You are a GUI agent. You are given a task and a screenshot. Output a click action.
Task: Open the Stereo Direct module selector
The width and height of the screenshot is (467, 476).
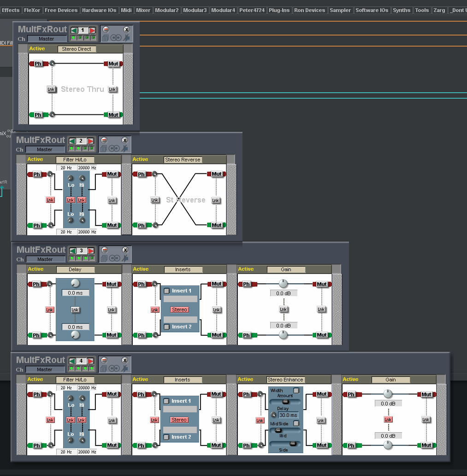(x=77, y=49)
